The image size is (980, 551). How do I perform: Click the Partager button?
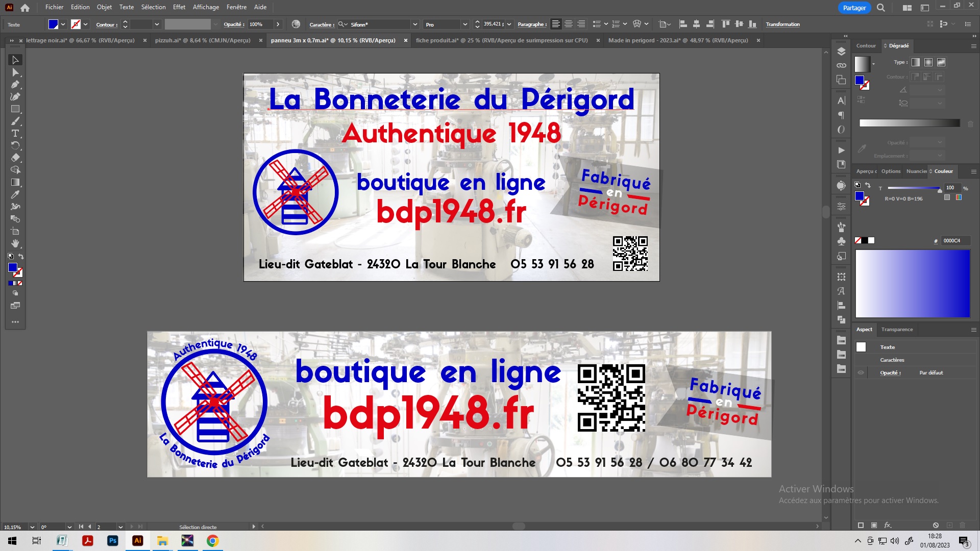click(854, 8)
